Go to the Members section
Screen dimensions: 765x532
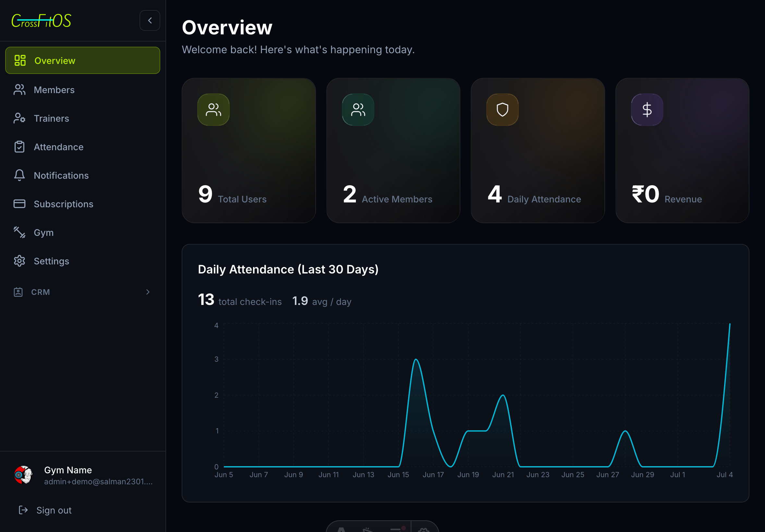pyautogui.click(x=83, y=90)
